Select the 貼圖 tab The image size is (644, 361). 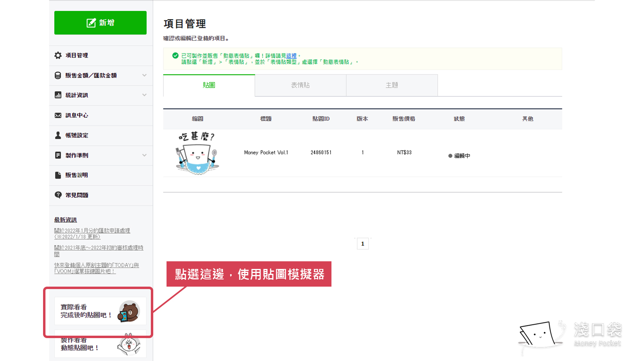point(209,85)
